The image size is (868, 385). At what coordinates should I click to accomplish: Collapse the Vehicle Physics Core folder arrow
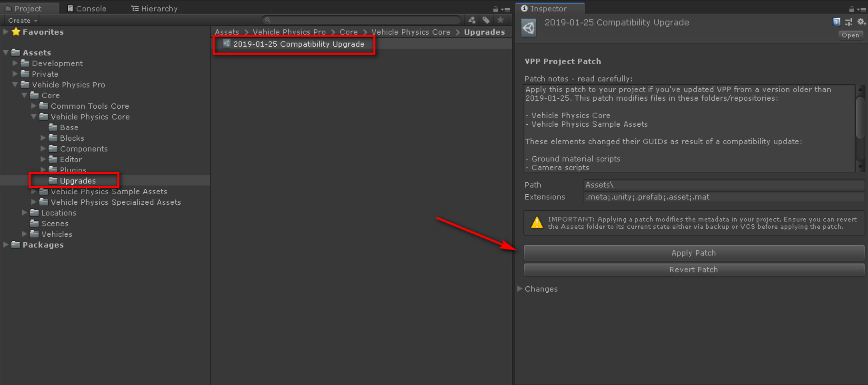(34, 117)
